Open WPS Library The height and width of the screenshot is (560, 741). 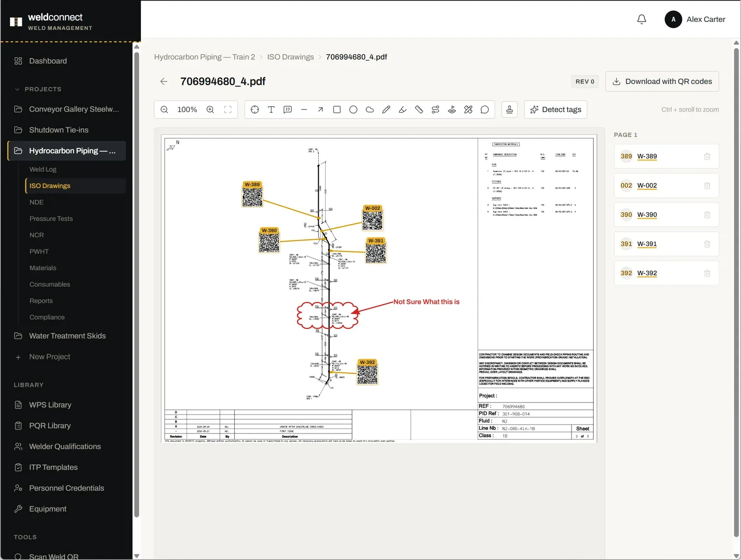(67, 405)
